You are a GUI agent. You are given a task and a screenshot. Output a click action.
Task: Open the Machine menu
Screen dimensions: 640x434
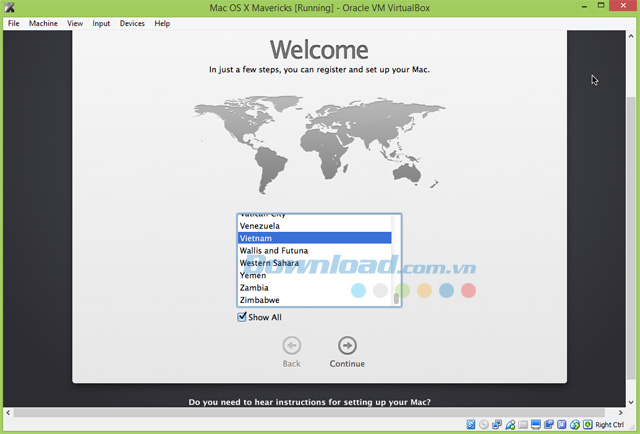coord(43,23)
